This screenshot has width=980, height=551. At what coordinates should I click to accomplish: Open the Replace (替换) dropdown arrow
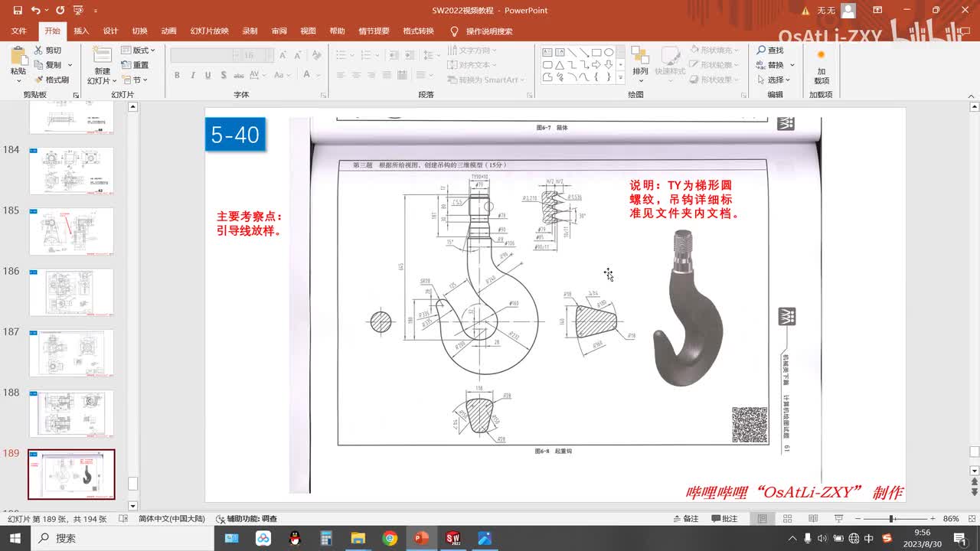tap(792, 65)
